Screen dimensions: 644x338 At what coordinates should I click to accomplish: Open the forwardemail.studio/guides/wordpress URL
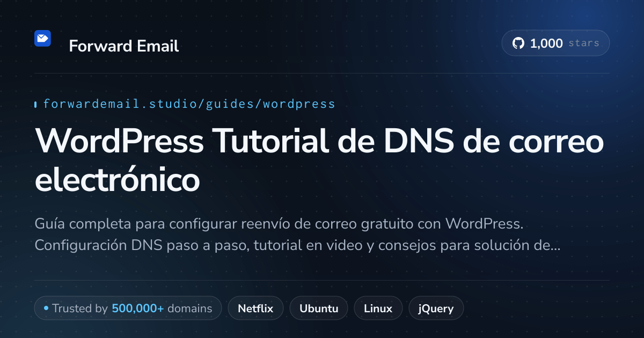[189, 104]
